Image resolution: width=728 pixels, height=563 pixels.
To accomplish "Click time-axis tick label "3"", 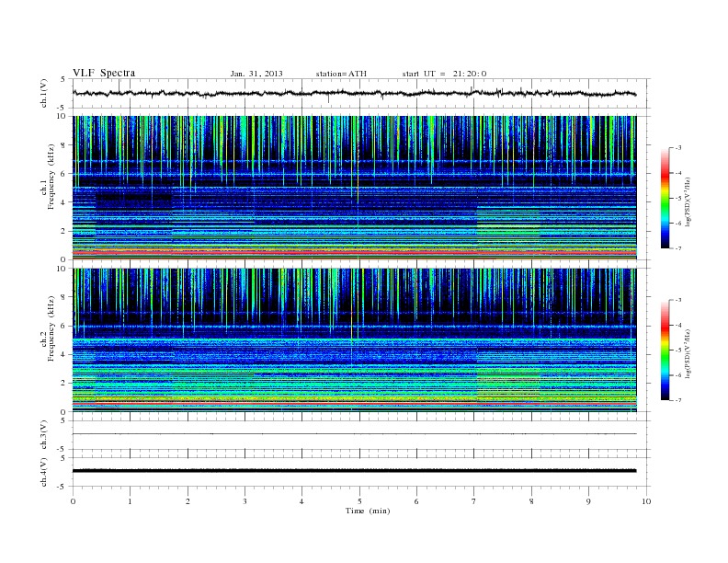I will (x=245, y=501).
